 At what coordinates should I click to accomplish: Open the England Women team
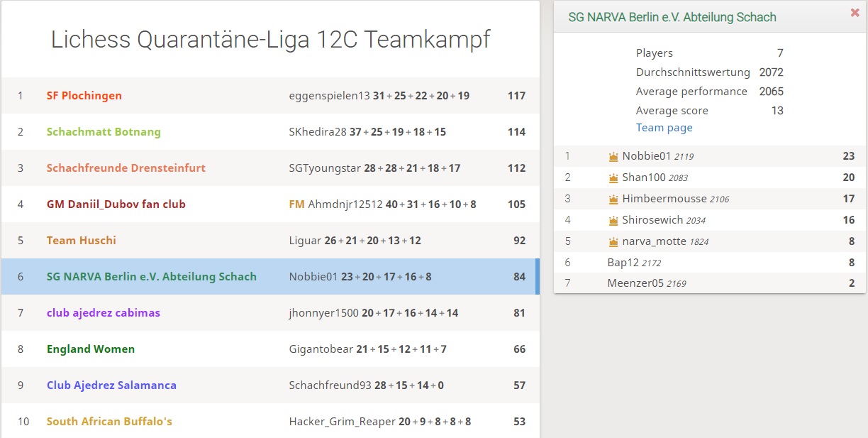tap(91, 349)
